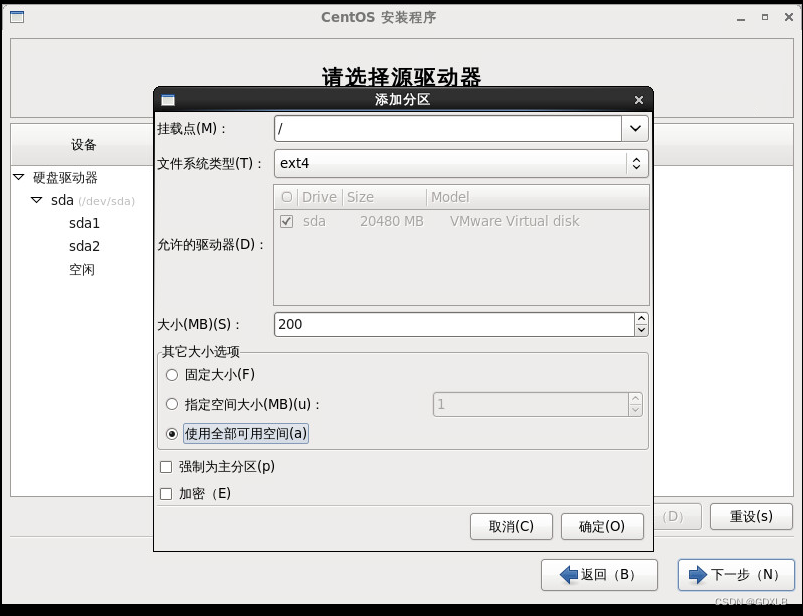
Task: Confirm partition with the 确定 button
Action: (602, 526)
